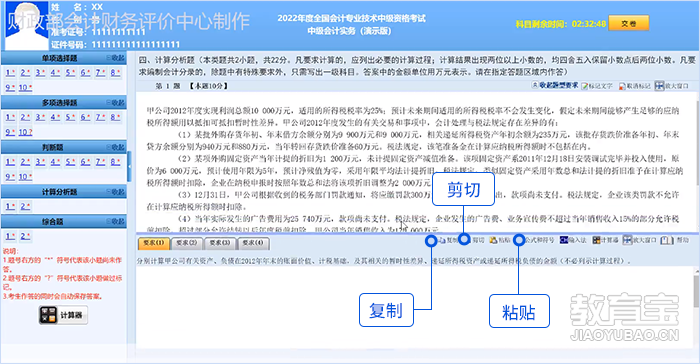The height and width of the screenshot is (364, 700).
Task: Open 计算分析题 question 2
Action: coord(25,206)
